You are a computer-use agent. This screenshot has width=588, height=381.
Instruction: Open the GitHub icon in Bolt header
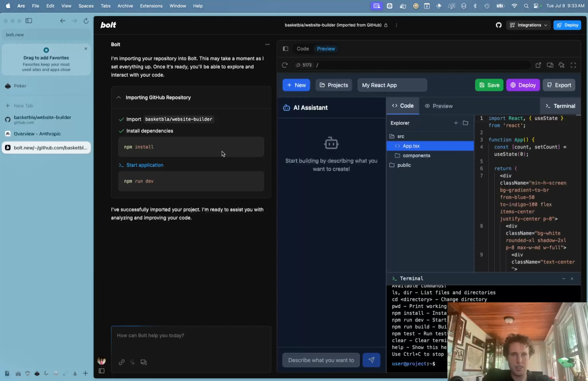coord(499,25)
